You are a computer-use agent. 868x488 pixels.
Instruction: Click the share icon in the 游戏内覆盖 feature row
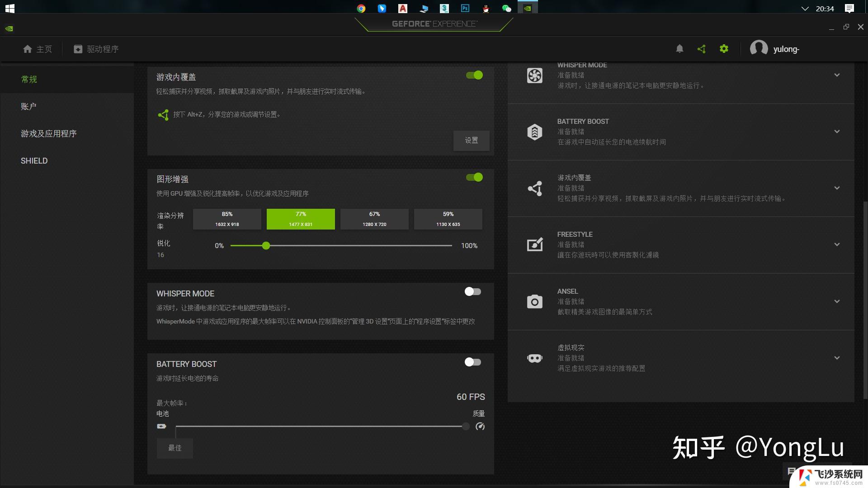535,188
